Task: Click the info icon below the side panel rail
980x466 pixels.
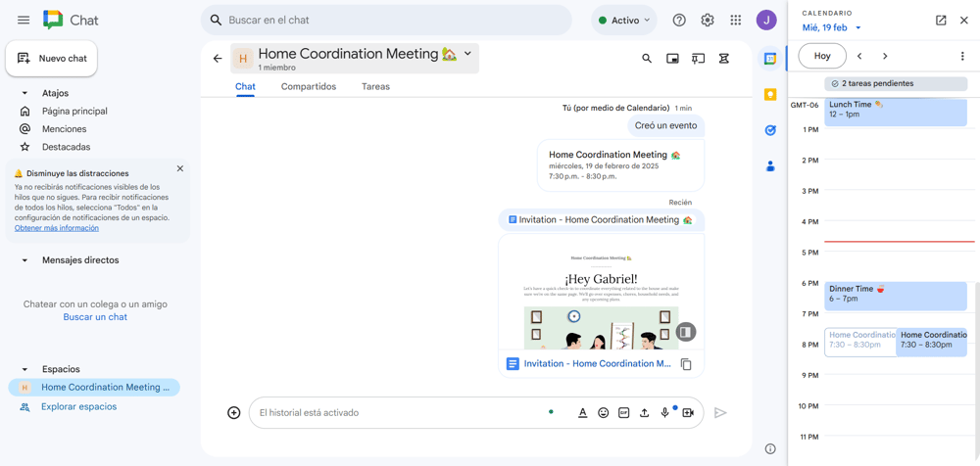Action: tap(770, 448)
